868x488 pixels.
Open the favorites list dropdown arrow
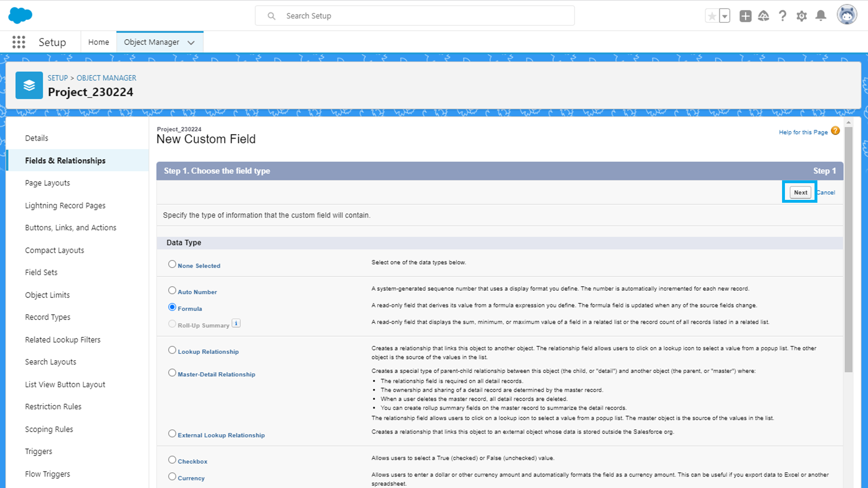tap(724, 16)
